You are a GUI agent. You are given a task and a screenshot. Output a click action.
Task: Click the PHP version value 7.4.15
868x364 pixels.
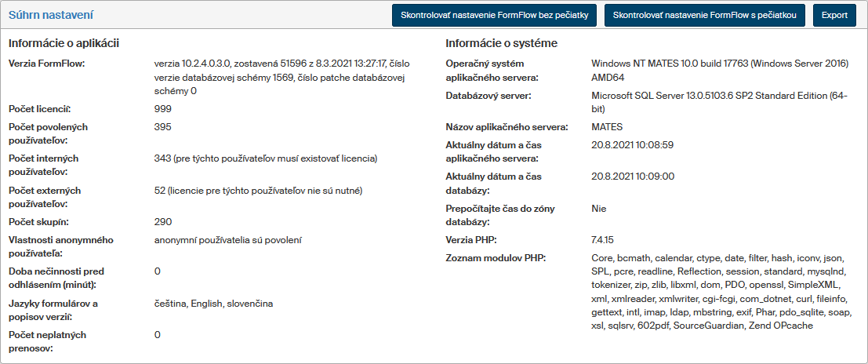(603, 240)
